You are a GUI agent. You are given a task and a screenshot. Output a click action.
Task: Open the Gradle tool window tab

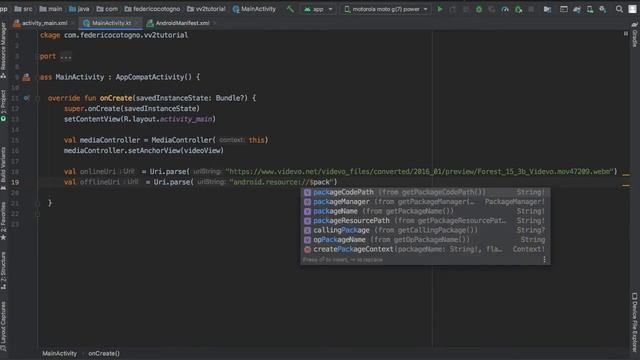pos(635,35)
